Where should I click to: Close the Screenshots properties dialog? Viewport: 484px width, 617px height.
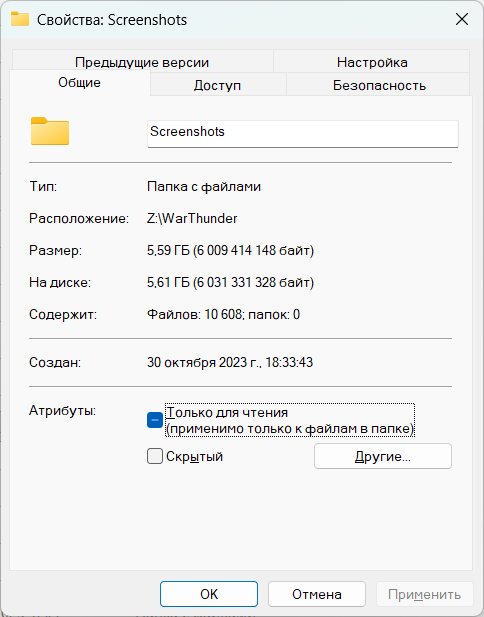tap(462, 19)
